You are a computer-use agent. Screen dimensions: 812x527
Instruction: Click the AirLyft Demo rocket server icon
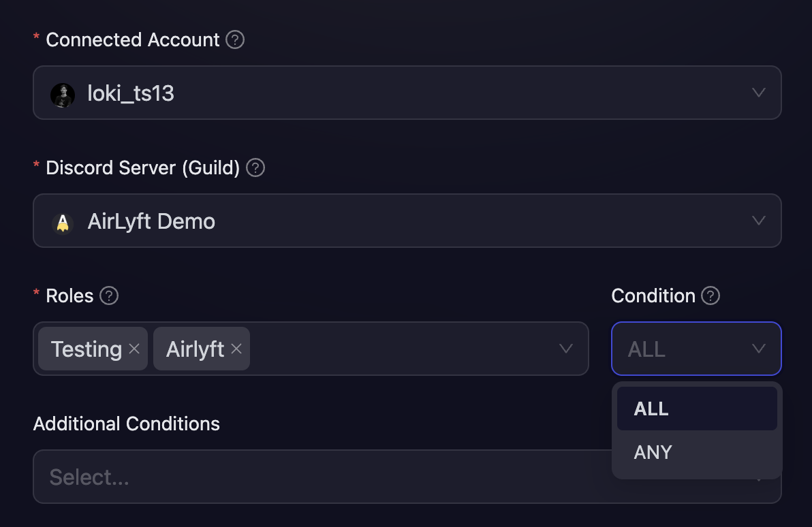pos(62,221)
